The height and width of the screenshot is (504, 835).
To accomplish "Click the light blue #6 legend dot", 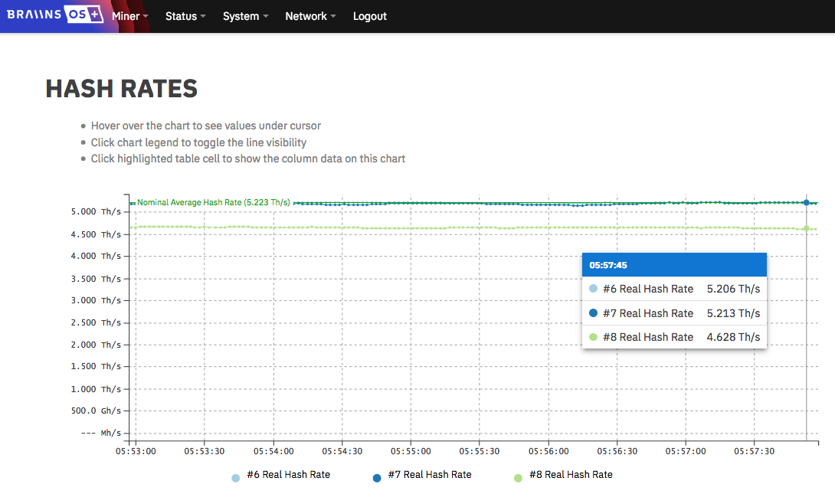I will pyautogui.click(x=236, y=478).
